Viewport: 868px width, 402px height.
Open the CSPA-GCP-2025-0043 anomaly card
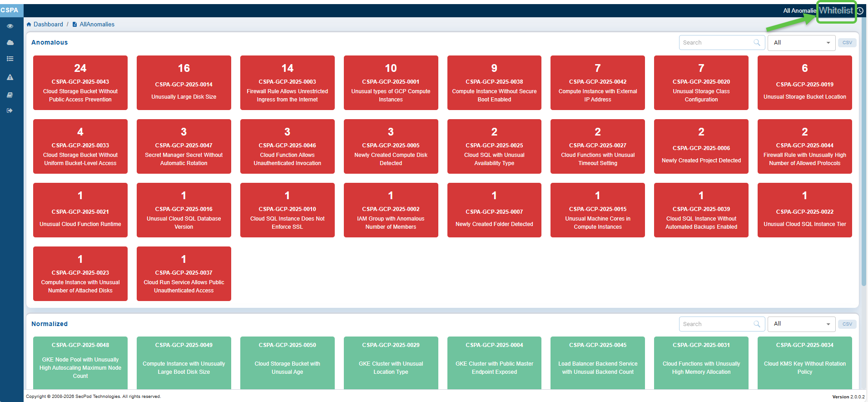point(80,83)
